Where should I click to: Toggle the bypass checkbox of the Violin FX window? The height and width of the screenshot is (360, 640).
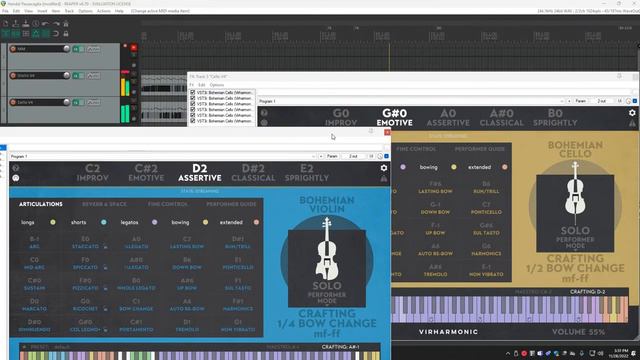point(386,156)
